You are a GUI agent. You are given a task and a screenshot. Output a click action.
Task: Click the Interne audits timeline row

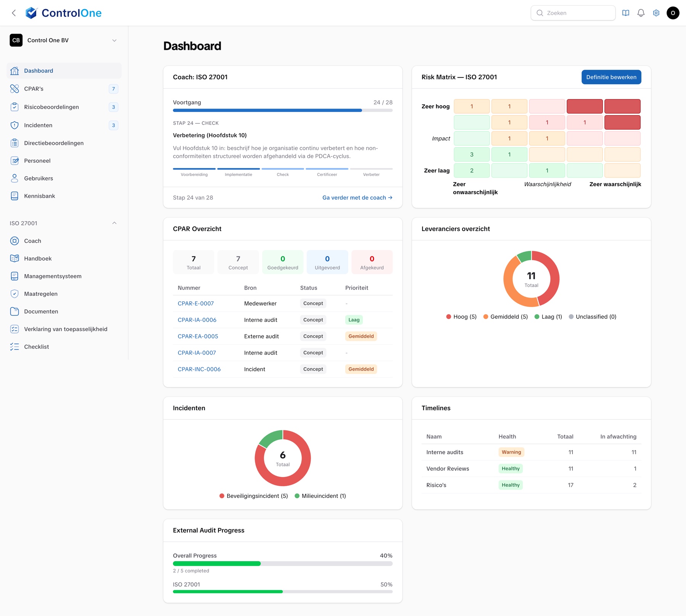pos(531,452)
